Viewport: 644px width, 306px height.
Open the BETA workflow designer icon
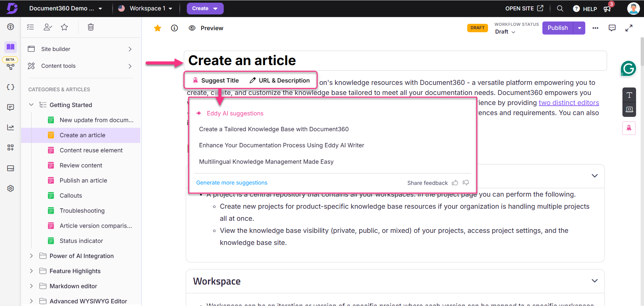[x=10, y=67]
